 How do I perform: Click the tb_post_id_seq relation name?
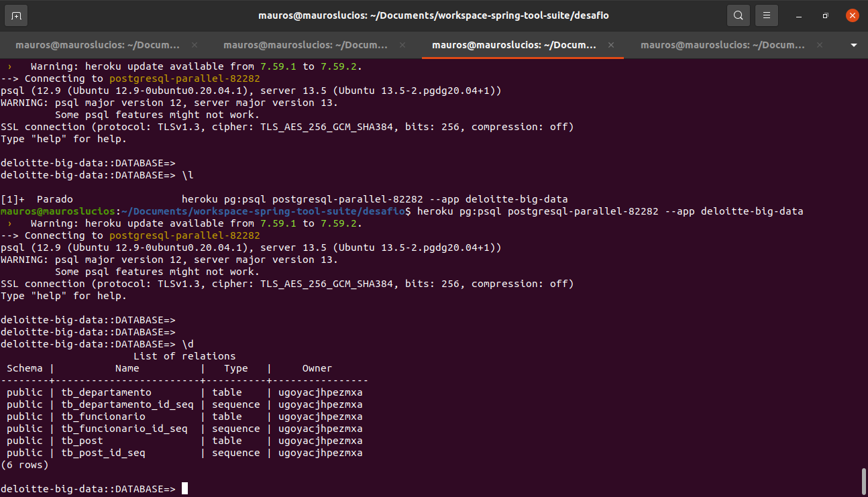coord(103,453)
